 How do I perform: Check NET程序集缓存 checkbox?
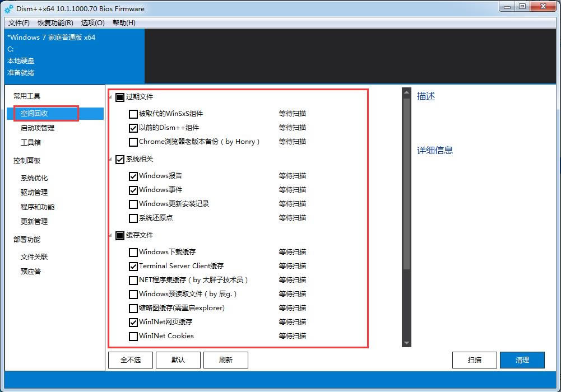pos(133,280)
